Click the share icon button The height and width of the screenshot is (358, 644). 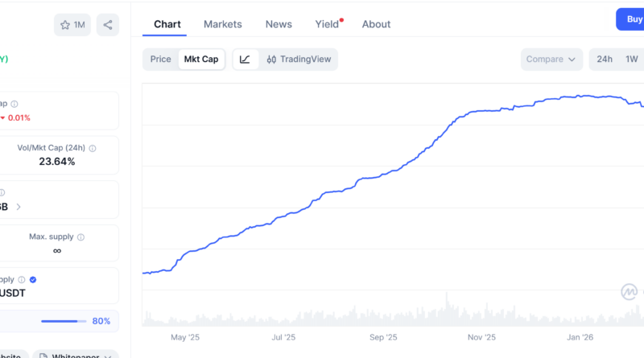(x=108, y=25)
